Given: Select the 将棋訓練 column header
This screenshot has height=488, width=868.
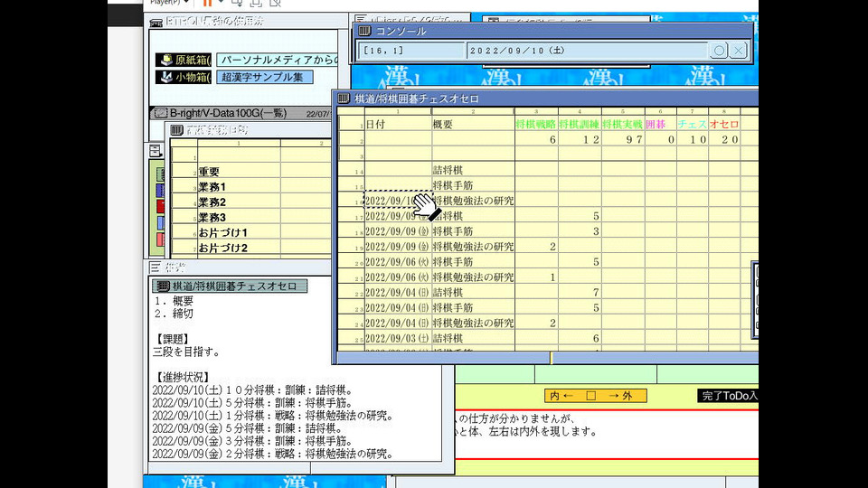Looking at the screenshot, I should (x=580, y=124).
